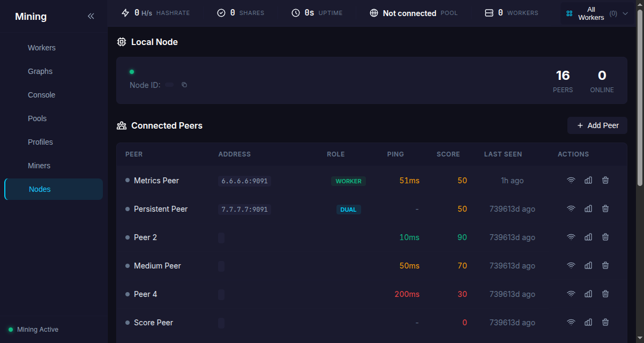Image resolution: width=644 pixels, height=343 pixels.
Task: Remove Score Peer with trash icon
Action: click(605, 323)
